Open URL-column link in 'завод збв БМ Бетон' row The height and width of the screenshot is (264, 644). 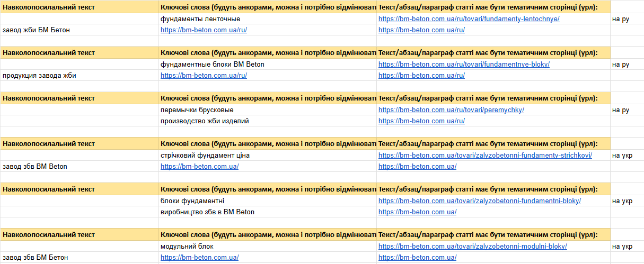tap(417, 258)
